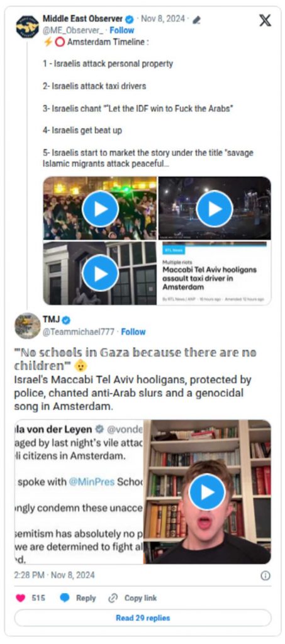Image resolution: width=285 pixels, height=644 pixels.
Task: Follow Middle East Observer account
Action: [121, 30]
